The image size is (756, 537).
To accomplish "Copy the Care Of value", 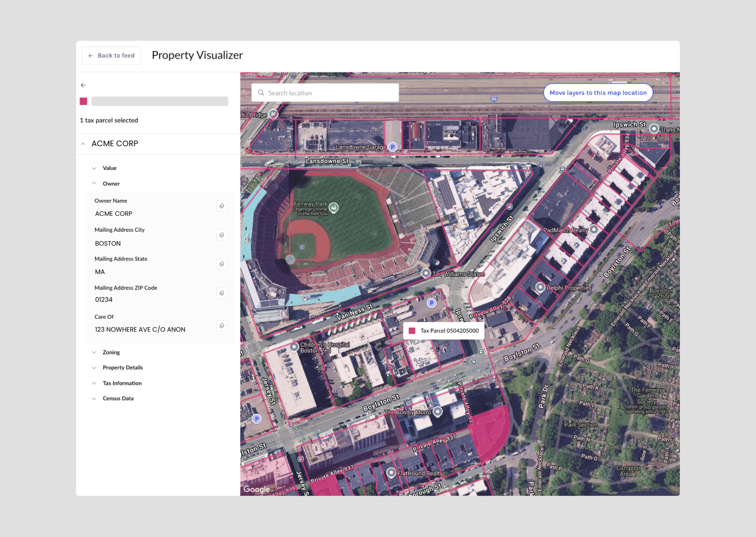I will 222,326.
